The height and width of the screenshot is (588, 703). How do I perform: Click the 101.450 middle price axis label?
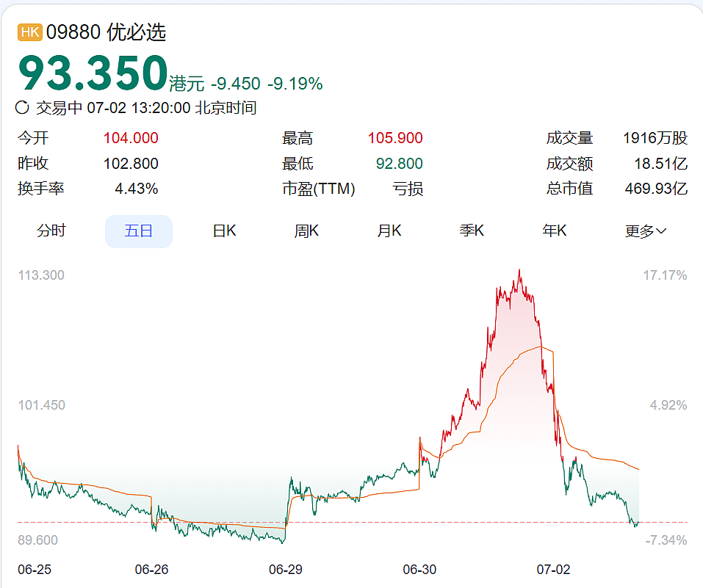point(42,405)
